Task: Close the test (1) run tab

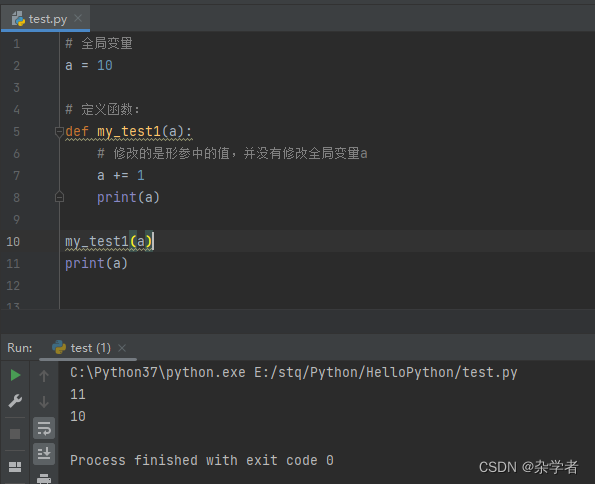Action: (122, 348)
